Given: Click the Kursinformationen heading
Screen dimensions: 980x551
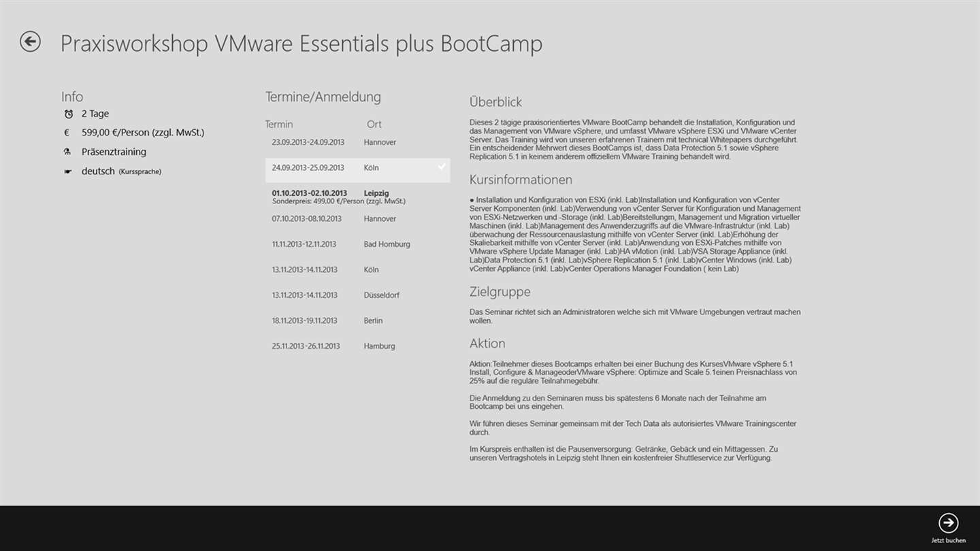Looking at the screenshot, I should [521, 180].
